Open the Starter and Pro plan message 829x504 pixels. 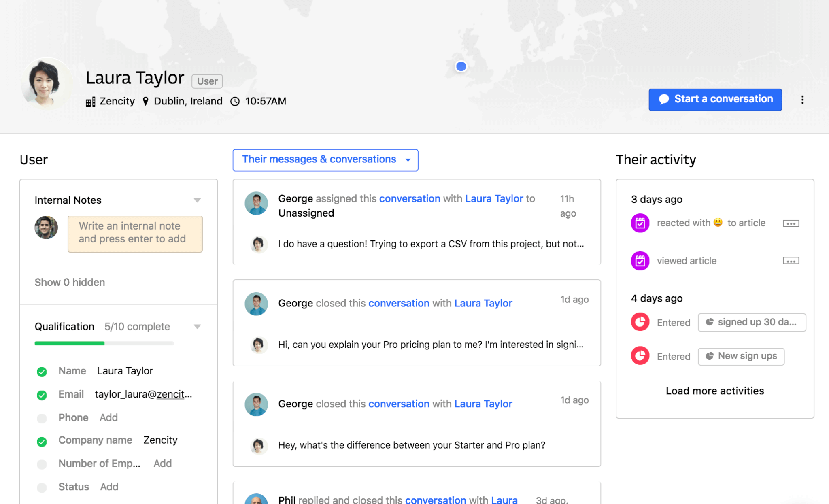pos(412,445)
